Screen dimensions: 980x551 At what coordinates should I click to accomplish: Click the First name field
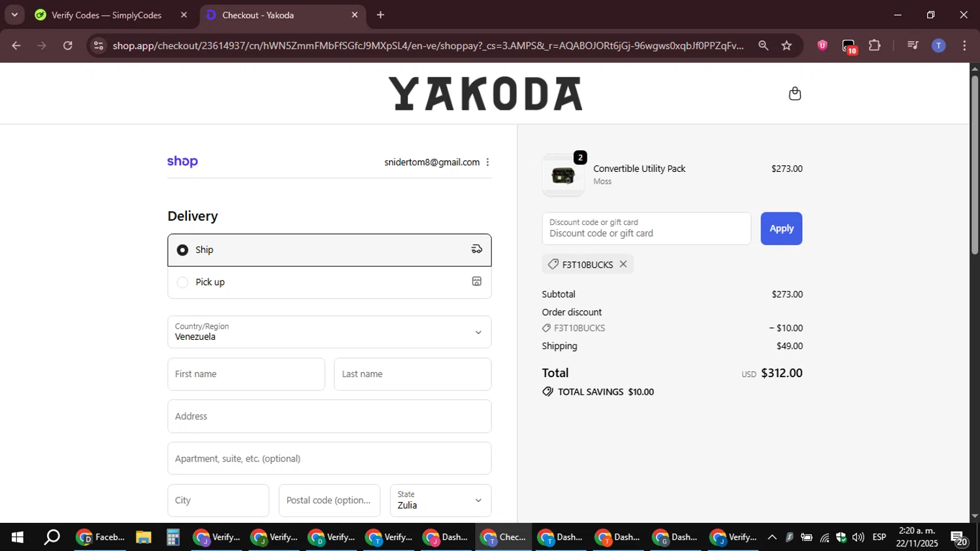tap(246, 374)
